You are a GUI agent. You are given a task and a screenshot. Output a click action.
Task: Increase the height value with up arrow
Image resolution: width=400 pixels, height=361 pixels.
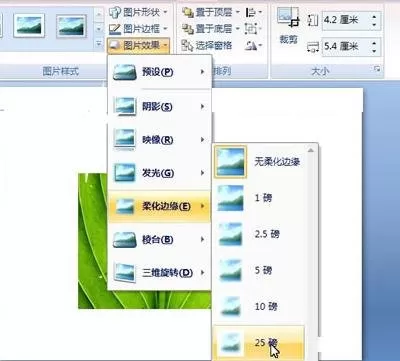click(x=375, y=16)
